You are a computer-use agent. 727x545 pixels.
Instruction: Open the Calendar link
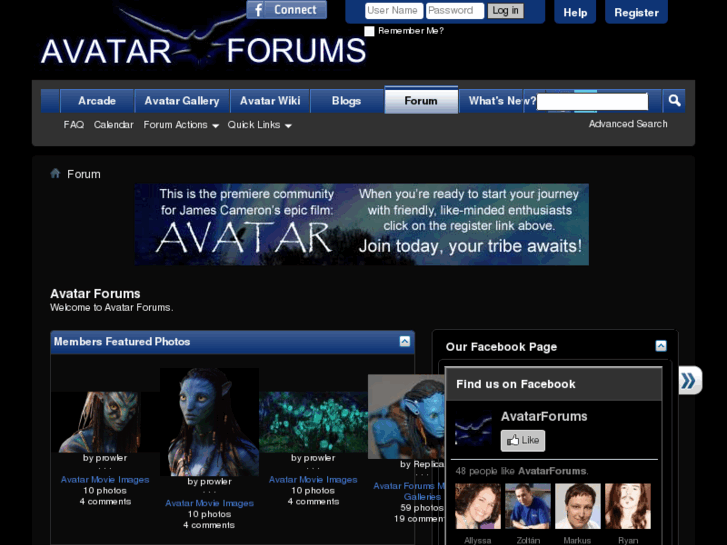[114, 125]
